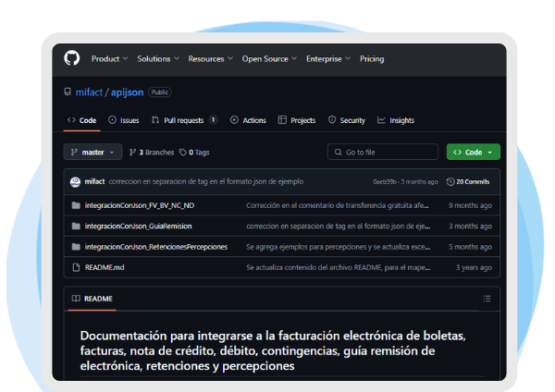555x392 pixels.
Task: Click the GitHub Octocat logo
Action: click(x=72, y=58)
